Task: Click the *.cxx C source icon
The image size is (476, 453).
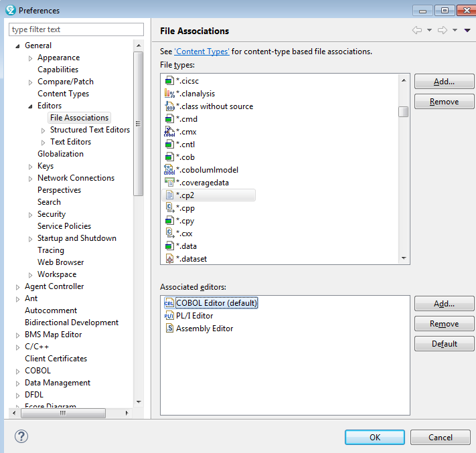Action: coord(169,234)
